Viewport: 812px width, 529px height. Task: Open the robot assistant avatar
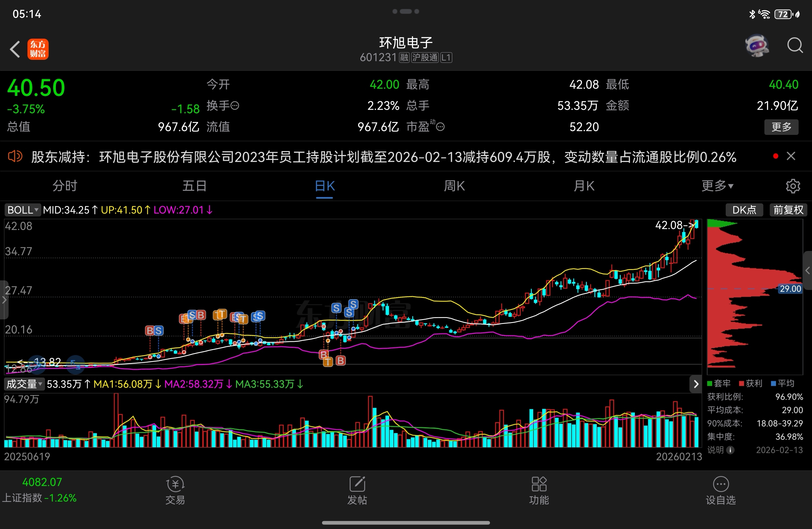pyautogui.click(x=757, y=46)
